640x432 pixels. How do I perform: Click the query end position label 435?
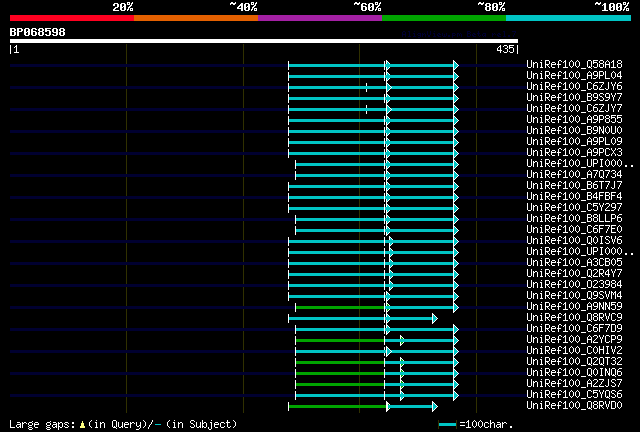pyautogui.click(x=507, y=49)
